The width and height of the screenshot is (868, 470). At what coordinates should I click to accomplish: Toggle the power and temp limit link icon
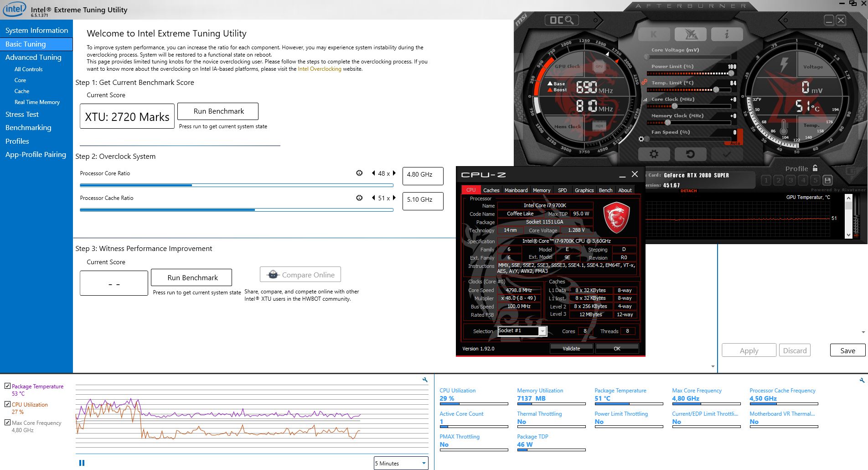tap(644, 82)
